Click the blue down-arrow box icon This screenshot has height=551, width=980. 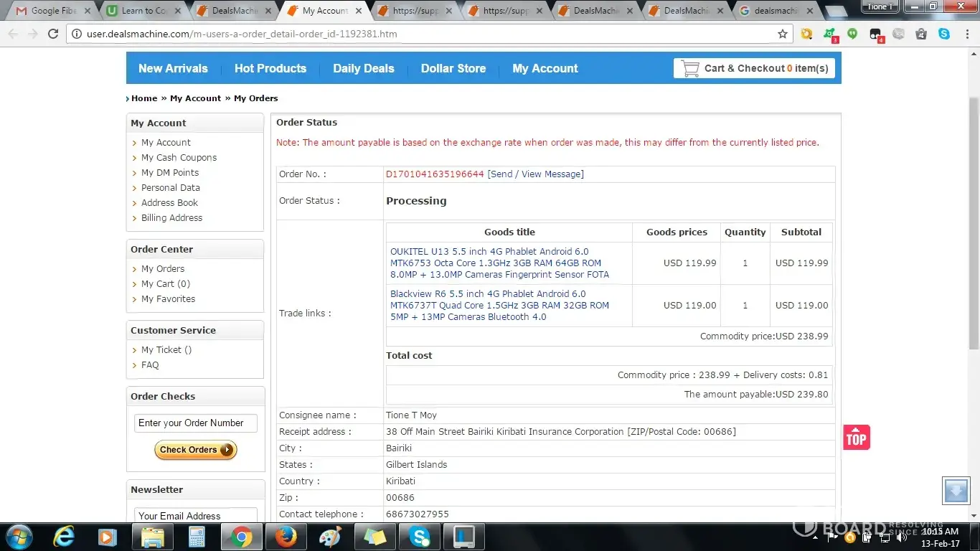pyautogui.click(x=956, y=491)
